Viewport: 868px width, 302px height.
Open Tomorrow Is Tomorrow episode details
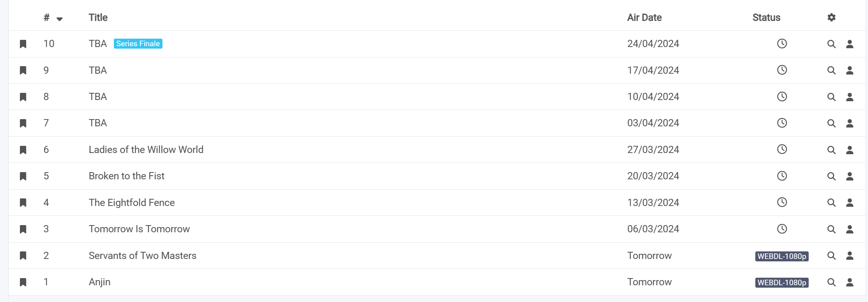(x=139, y=229)
